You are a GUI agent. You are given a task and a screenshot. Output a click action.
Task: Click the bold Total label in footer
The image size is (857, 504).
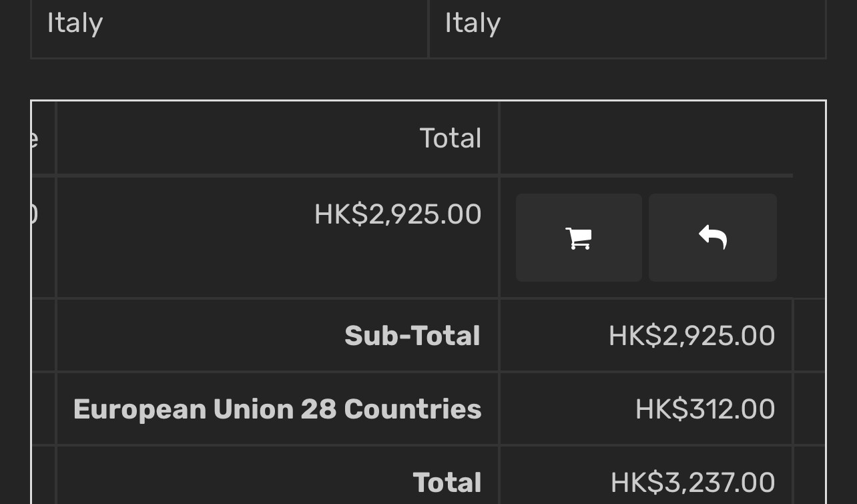click(x=447, y=483)
